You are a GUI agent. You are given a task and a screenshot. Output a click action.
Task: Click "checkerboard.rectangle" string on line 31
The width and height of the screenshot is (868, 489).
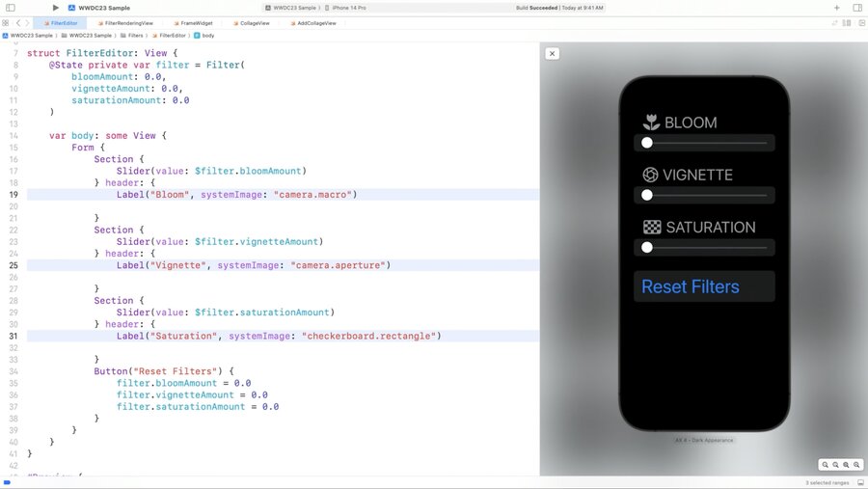(x=368, y=337)
